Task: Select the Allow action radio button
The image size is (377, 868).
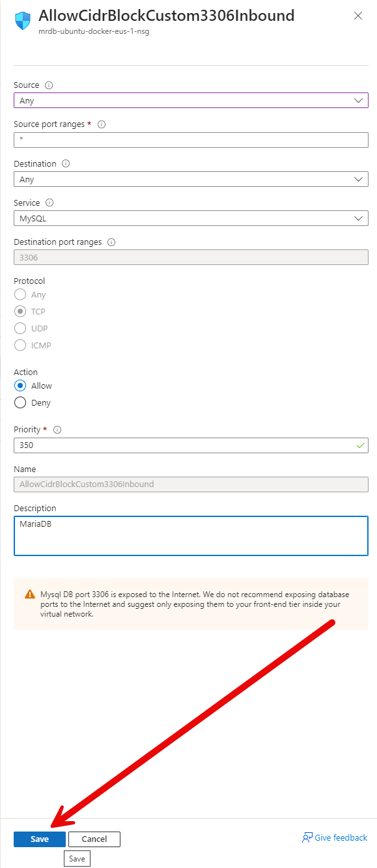Action: point(20,385)
